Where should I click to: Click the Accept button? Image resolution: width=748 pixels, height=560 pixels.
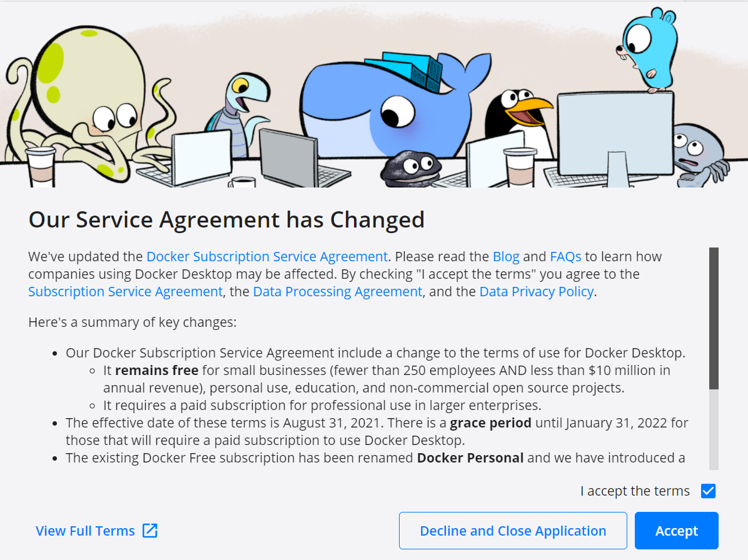pos(676,531)
